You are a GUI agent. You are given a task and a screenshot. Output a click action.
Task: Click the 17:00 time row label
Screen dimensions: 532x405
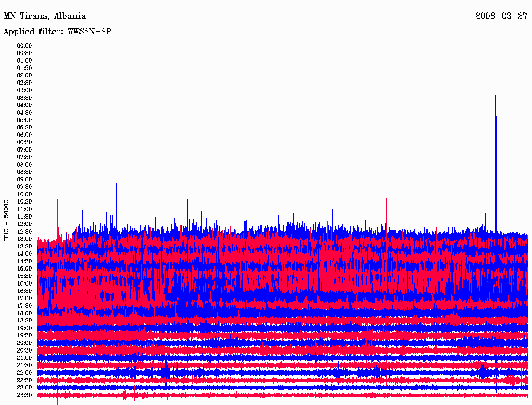tap(24, 298)
